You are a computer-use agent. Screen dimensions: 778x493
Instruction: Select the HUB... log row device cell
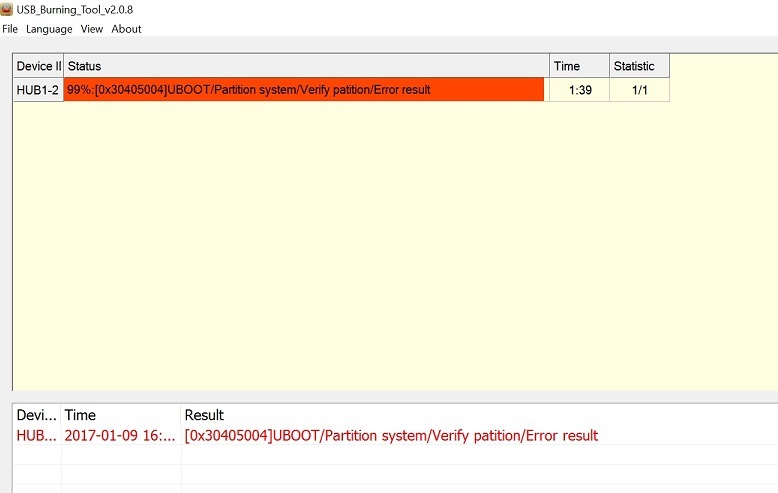click(x=37, y=435)
